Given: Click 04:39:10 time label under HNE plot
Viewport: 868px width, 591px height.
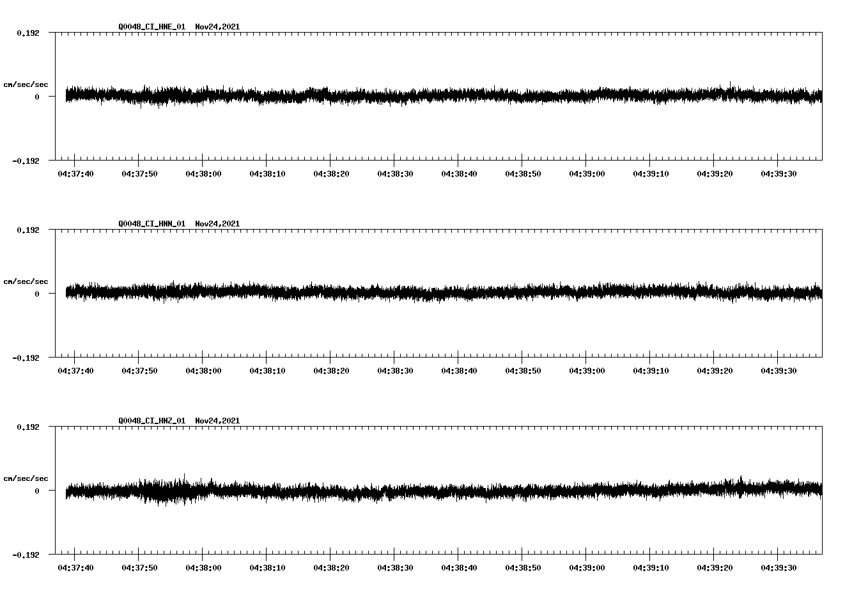Looking at the screenshot, I should (651, 173).
